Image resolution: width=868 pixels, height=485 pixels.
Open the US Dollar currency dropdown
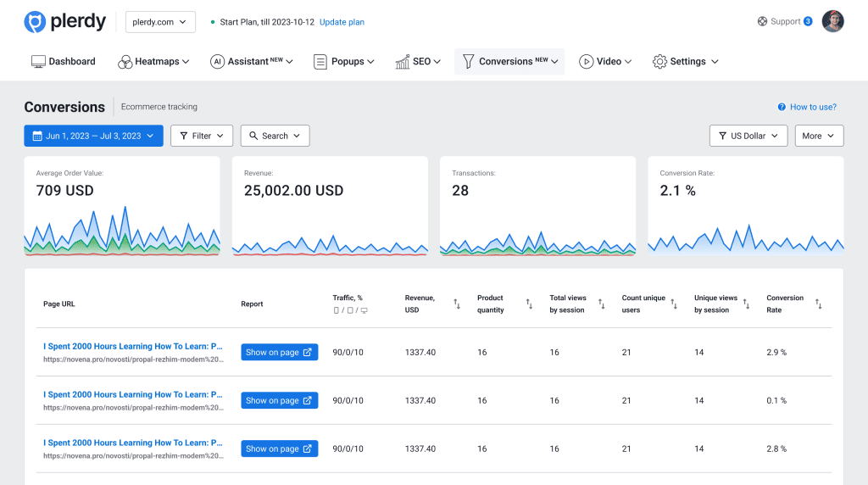[748, 136]
